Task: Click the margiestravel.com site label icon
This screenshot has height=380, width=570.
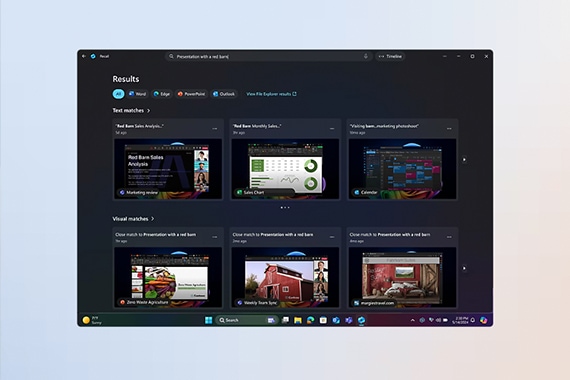Action: coord(357,303)
